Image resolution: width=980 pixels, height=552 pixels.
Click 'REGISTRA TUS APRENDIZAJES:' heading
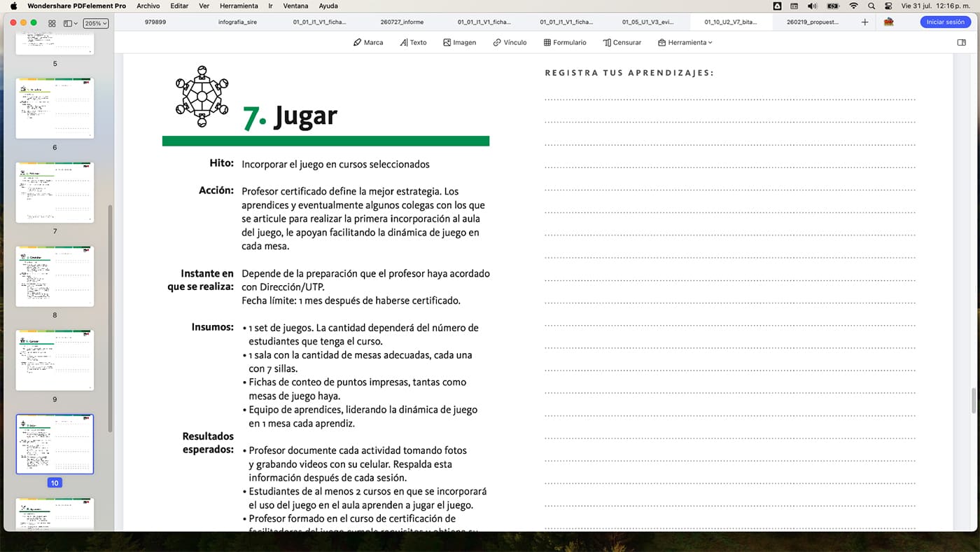(629, 73)
